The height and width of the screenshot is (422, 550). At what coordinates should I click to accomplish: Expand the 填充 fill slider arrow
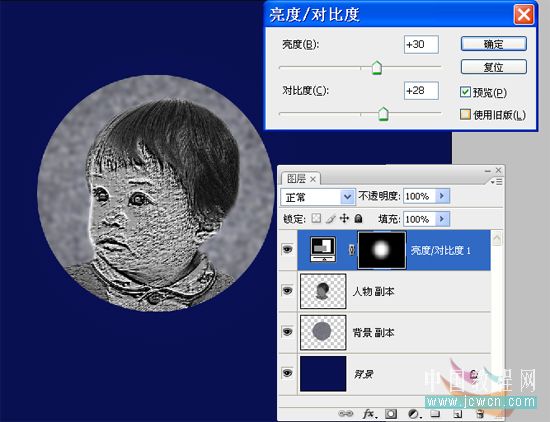(x=442, y=219)
